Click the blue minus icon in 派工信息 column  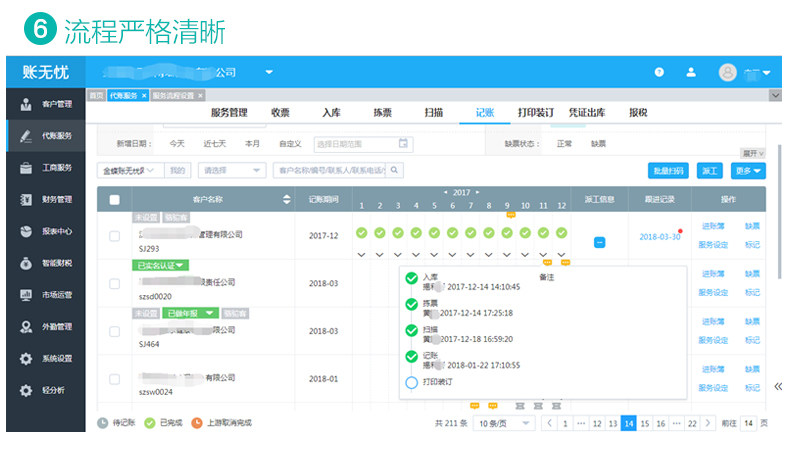(599, 242)
